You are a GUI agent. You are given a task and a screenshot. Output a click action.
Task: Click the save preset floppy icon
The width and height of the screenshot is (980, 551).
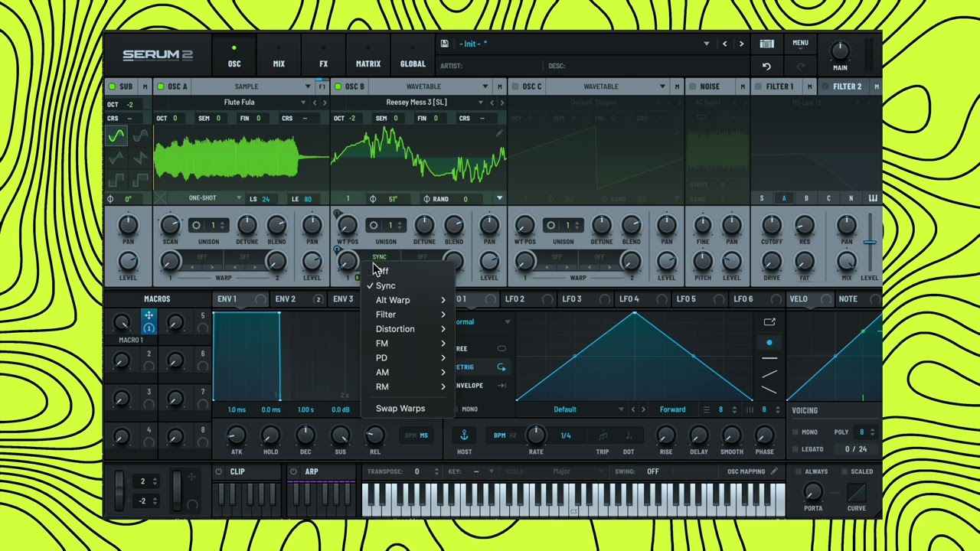(x=444, y=44)
